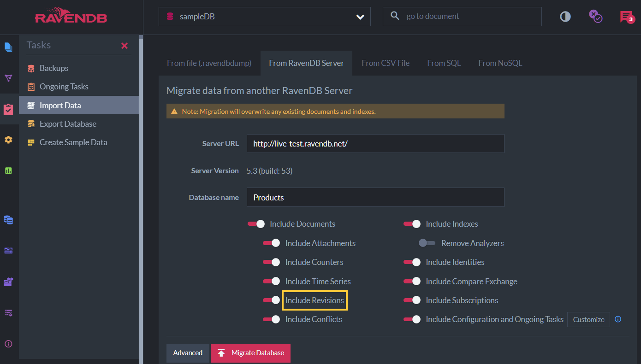Select the Tasks clipboard sidebar icon
This screenshot has height=364, width=641.
pyautogui.click(x=8, y=109)
